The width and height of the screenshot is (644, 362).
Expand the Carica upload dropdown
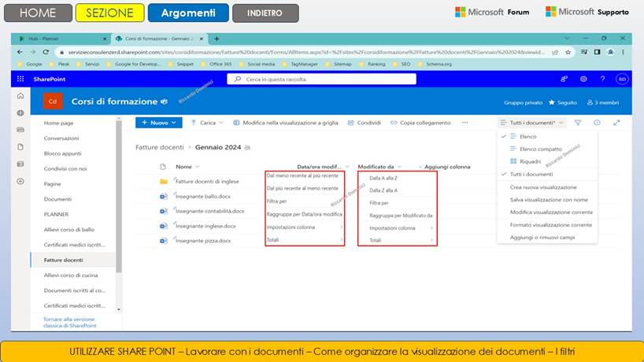tap(221, 123)
